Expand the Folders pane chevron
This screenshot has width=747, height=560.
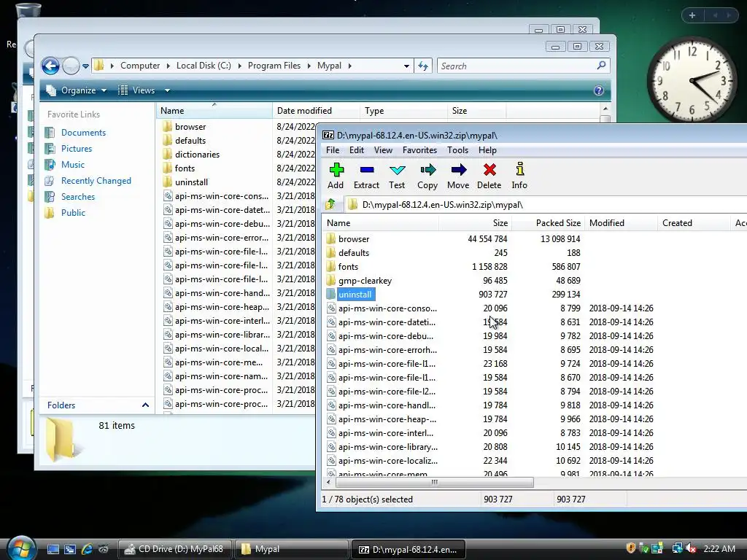(x=145, y=405)
